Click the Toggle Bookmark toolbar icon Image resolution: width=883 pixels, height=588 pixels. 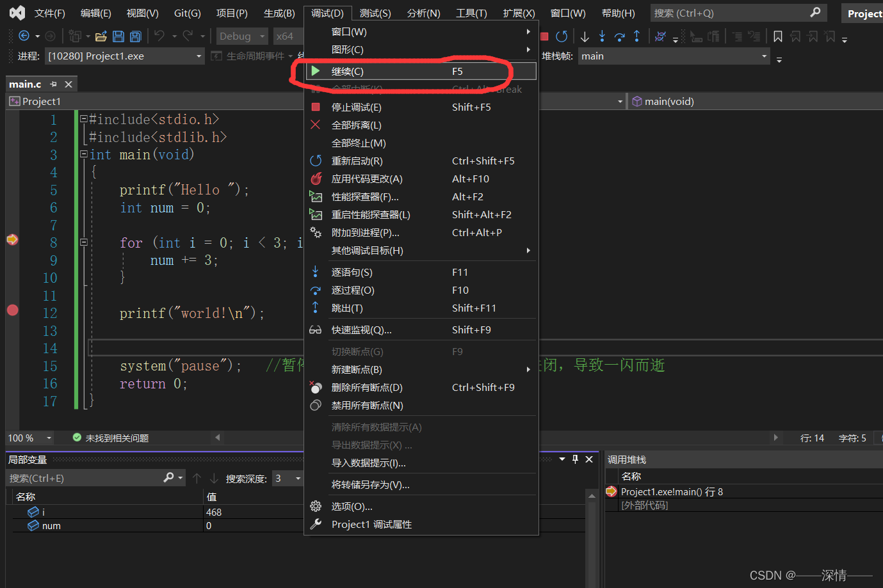coord(778,36)
